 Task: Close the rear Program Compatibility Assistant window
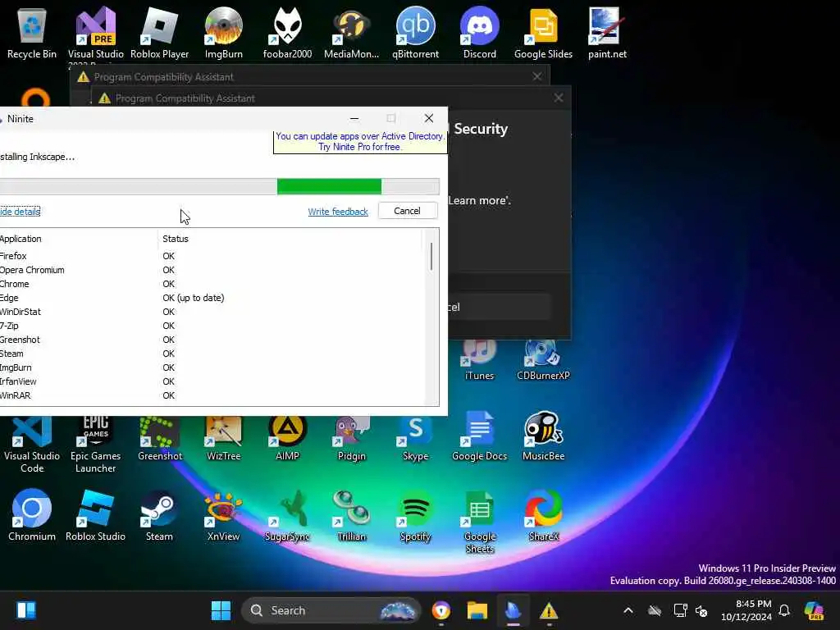536,76
